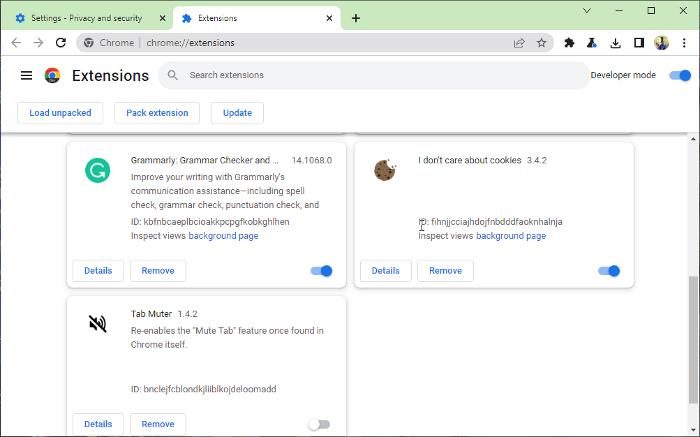Image resolution: width=700 pixels, height=437 pixels.
Task: Turn off Developer mode toggle
Action: 680,75
